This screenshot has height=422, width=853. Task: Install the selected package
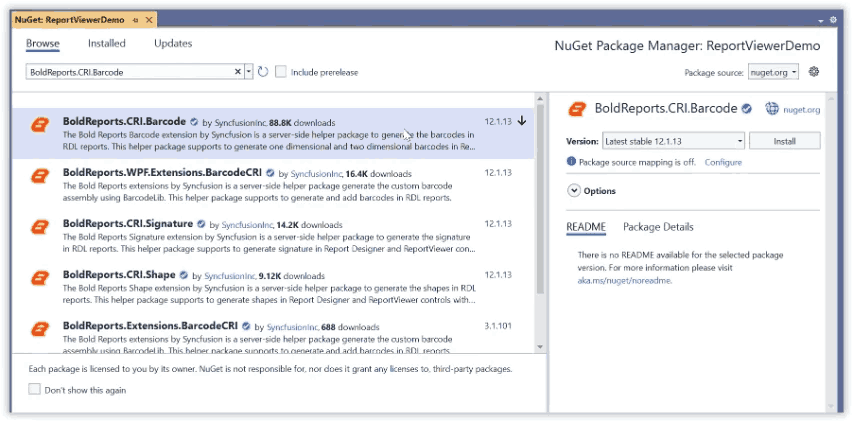tap(784, 141)
